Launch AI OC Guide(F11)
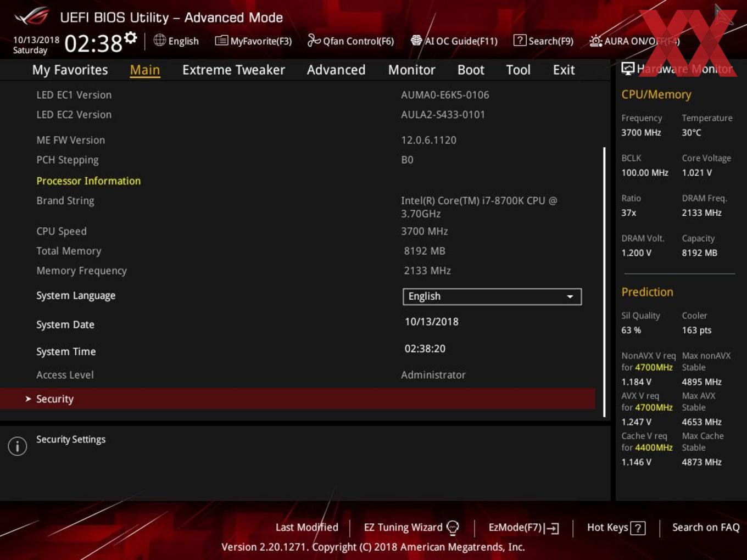Screen dimensions: 747x560 [x=454, y=41]
